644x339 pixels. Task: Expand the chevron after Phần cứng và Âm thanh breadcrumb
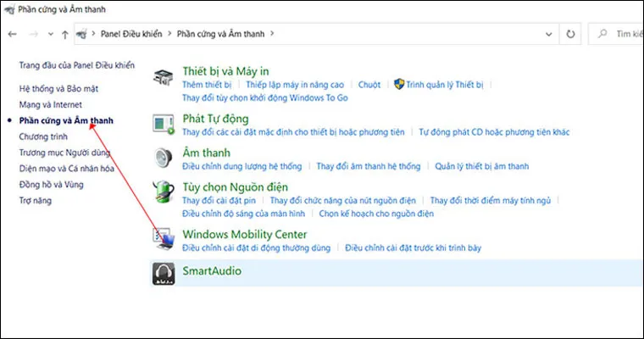[x=271, y=34]
